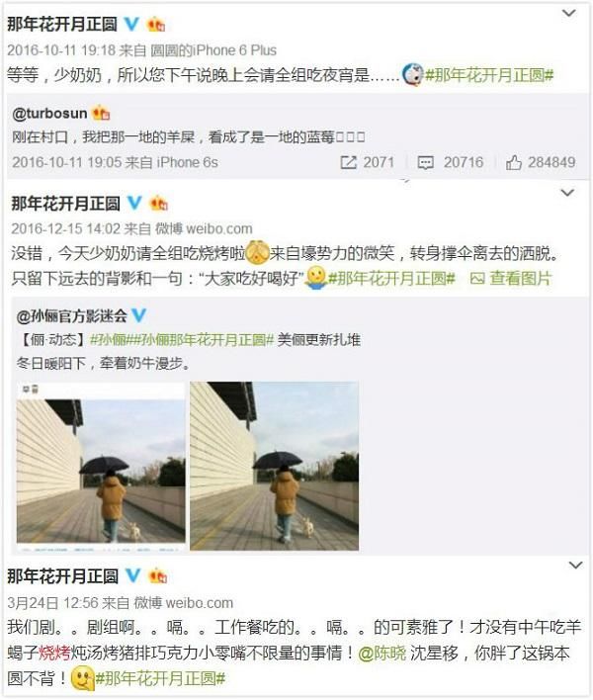Click member crown badge beside second post name
The image size is (593, 700).
click(159, 204)
